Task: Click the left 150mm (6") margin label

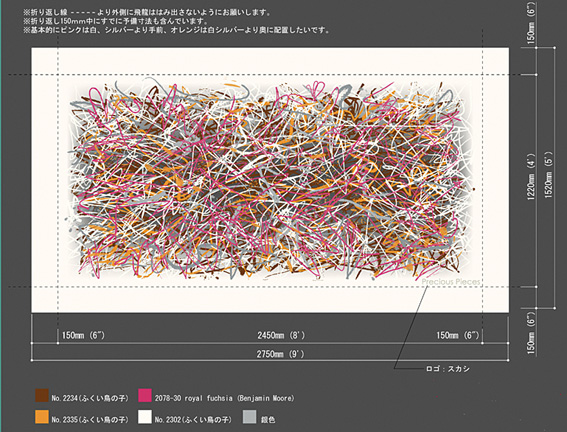Action: [x=83, y=335]
